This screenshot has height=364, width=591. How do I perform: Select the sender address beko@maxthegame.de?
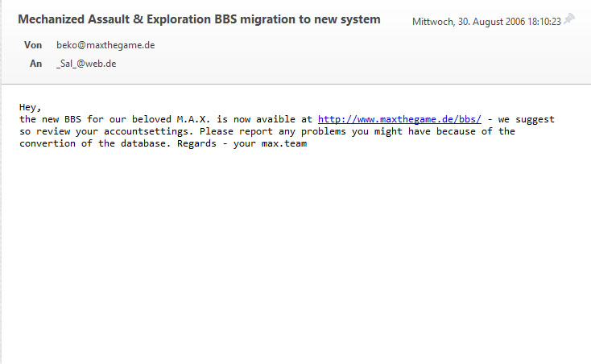point(105,45)
